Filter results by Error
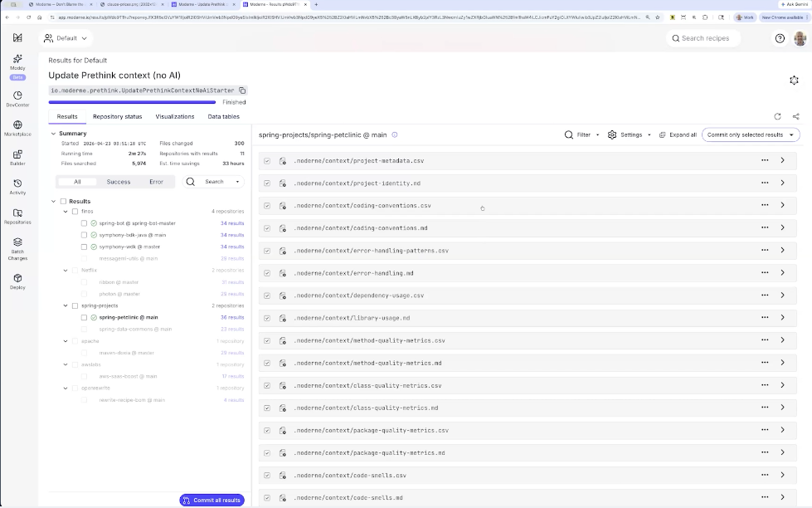This screenshot has height=508, width=812. 156,182
